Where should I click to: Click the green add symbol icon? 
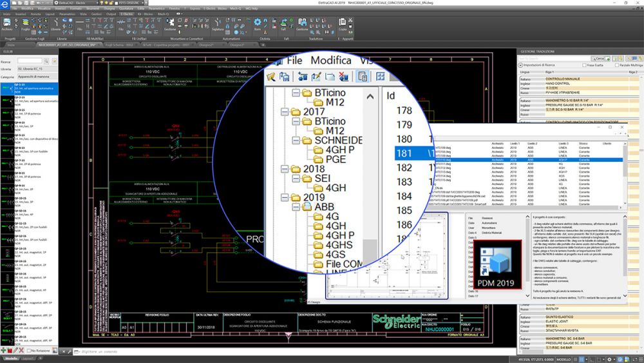tap(4, 351)
